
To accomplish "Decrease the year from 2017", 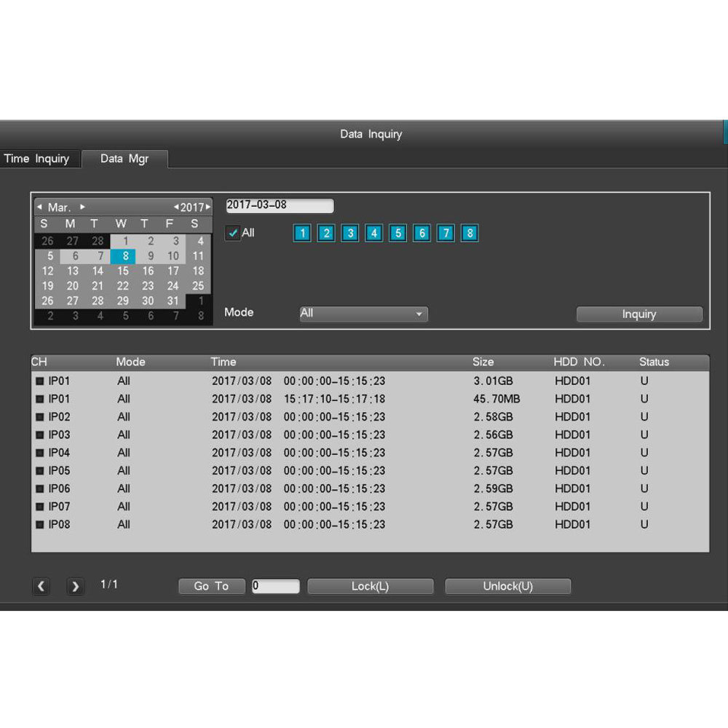I will (x=176, y=207).
